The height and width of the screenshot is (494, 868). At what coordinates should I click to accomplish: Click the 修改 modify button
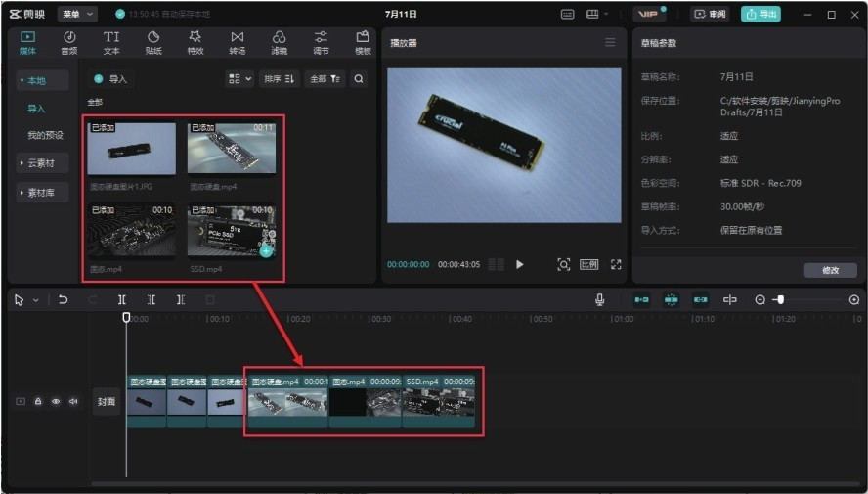coord(830,270)
